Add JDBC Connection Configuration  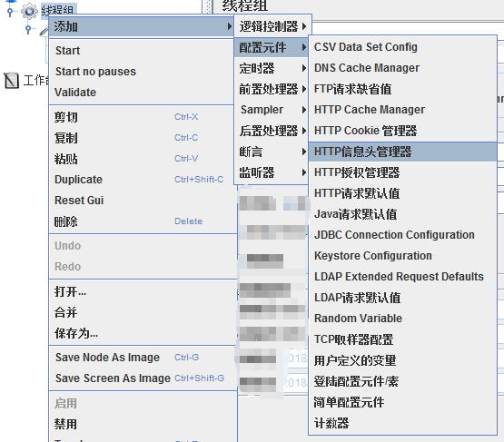[403, 235]
